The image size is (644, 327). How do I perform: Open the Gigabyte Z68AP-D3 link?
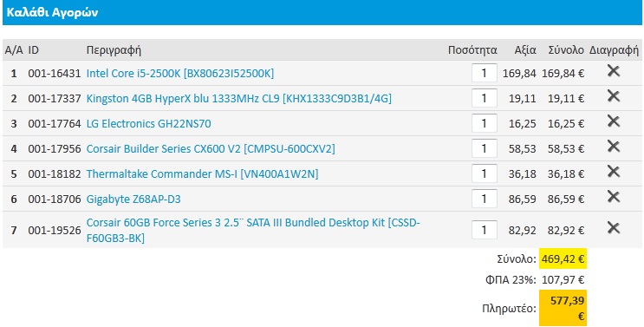133,199
